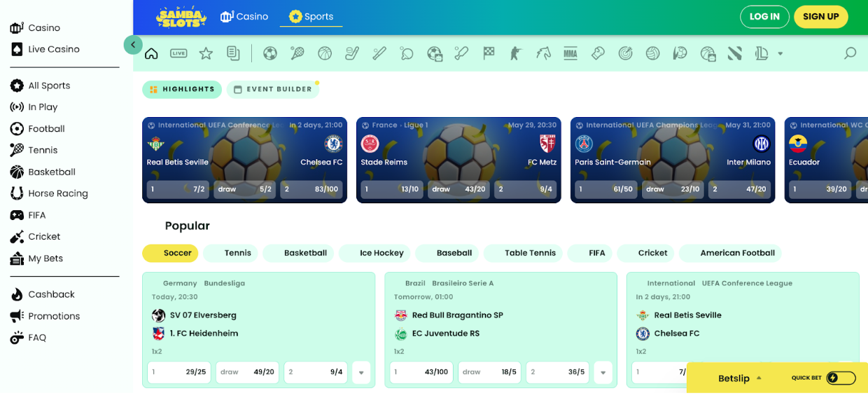Select the table tennis paddle icon
Screen dimensions: 868x398
pos(407,53)
